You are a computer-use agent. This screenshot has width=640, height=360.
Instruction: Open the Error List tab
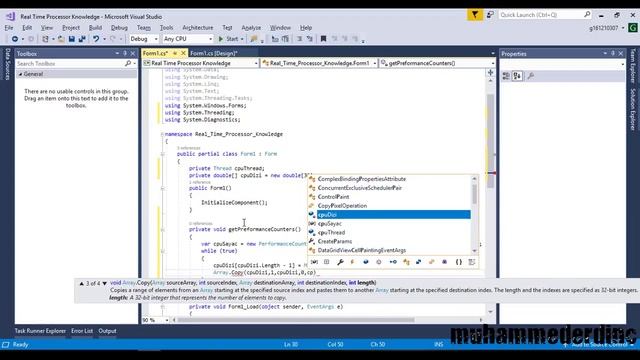(82, 331)
